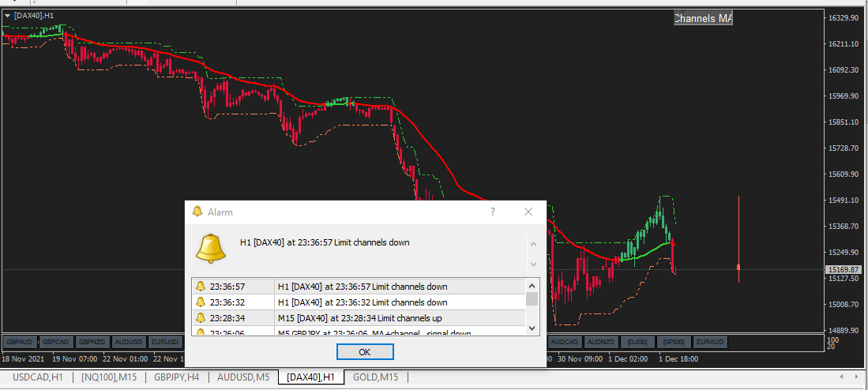Screen dimensions: 868x390
Task: Switch chart symbol to GBPAUD button
Action: [21, 342]
